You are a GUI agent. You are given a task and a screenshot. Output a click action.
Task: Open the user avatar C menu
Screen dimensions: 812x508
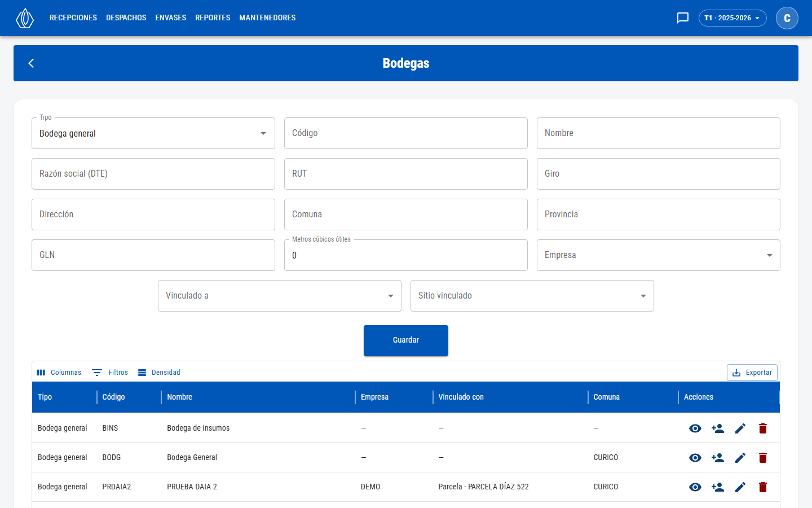pyautogui.click(x=787, y=18)
